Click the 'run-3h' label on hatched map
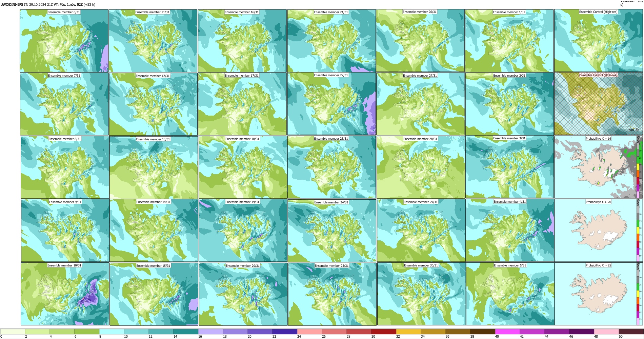The height and width of the screenshot is (339, 644). coord(633,130)
